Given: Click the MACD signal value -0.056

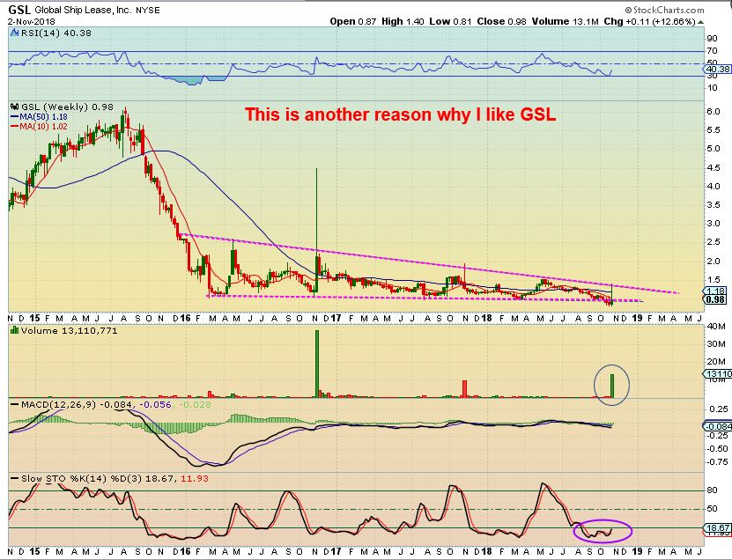Looking at the screenshot, I should coord(155,405).
